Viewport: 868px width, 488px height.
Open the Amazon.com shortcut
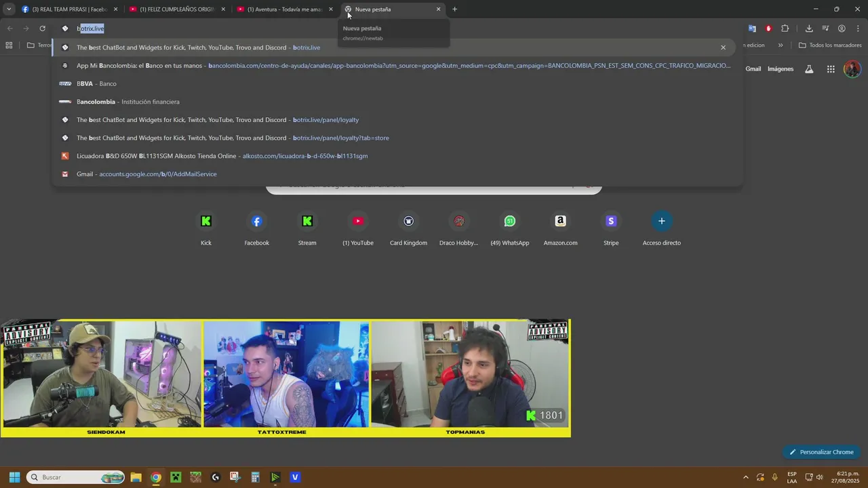pyautogui.click(x=560, y=229)
